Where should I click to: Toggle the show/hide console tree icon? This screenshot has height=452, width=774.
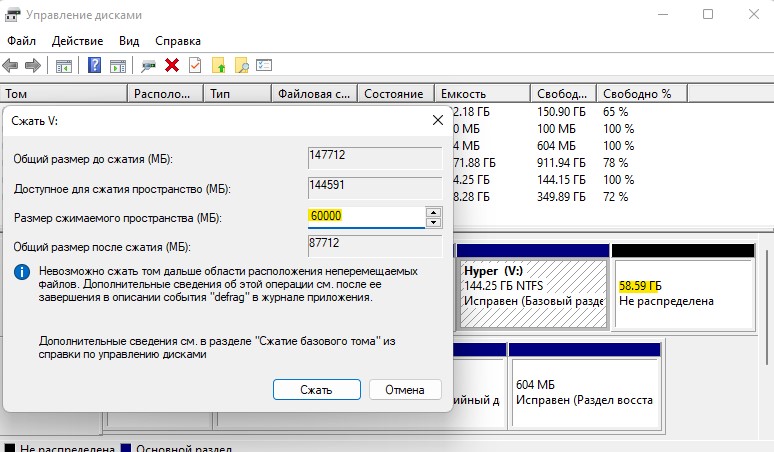[x=64, y=65]
